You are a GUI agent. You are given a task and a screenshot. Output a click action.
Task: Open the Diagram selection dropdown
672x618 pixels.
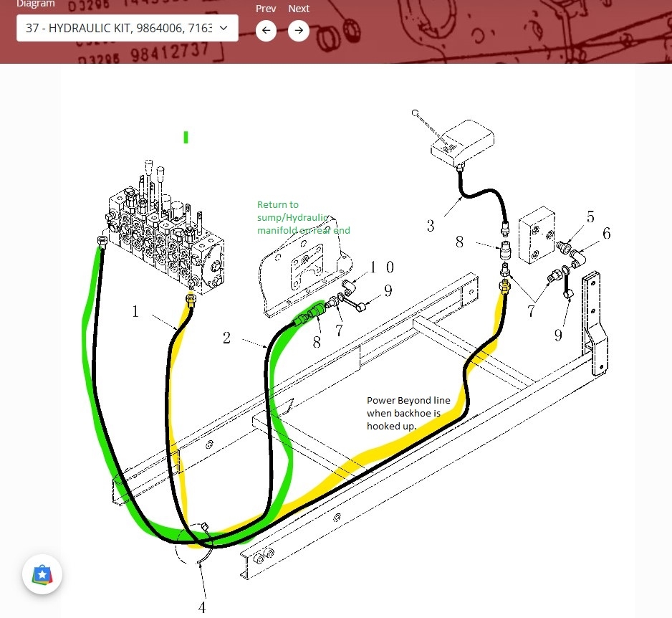[127, 29]
